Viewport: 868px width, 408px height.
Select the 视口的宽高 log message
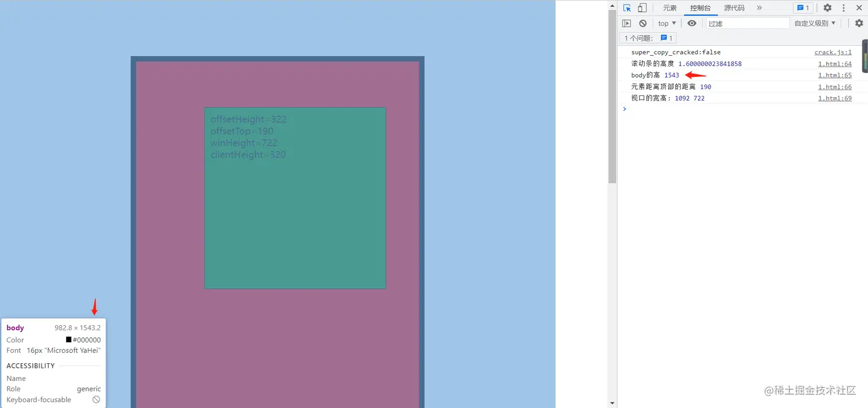coord(668,98)
